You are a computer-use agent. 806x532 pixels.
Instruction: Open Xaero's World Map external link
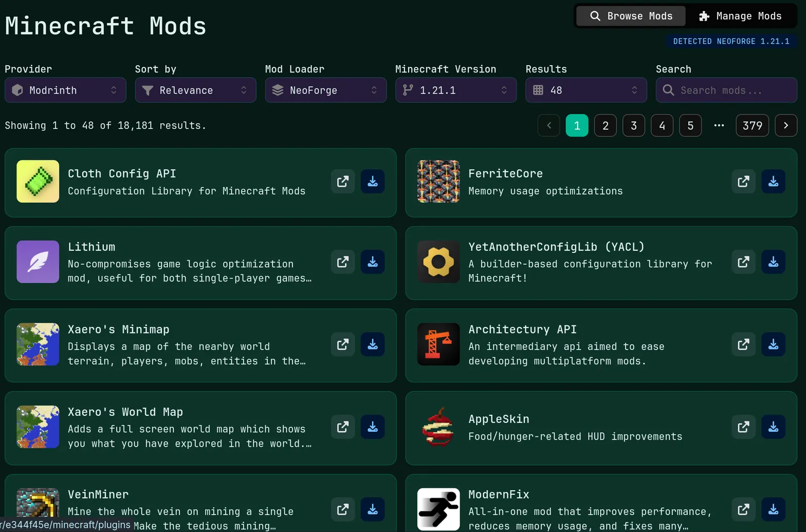pos(343,427)
